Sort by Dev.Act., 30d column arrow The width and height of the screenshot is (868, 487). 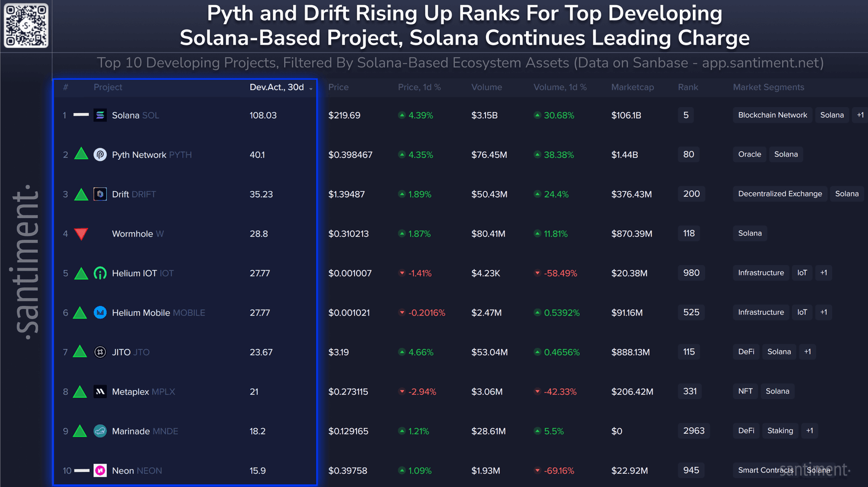click(311, 88)
